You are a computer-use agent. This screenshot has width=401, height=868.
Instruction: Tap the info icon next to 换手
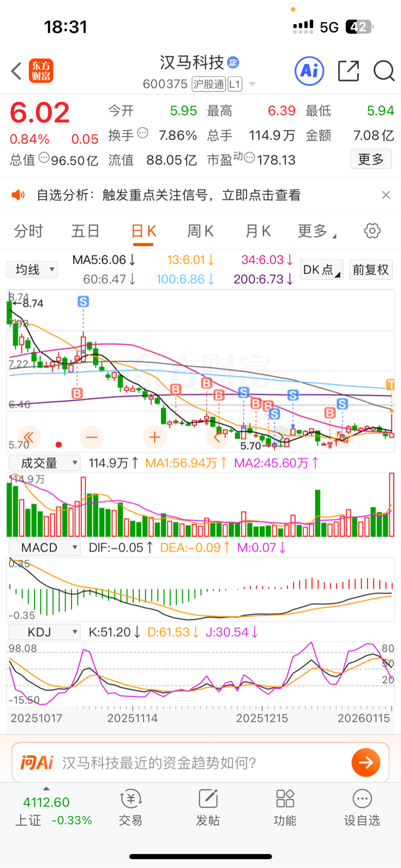tap(143, 134)
